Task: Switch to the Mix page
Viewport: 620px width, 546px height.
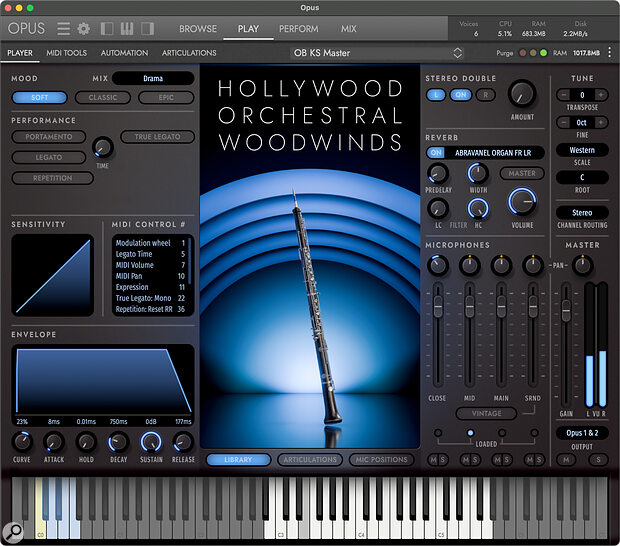Action: pyautogui.click(x=349, y=29)
